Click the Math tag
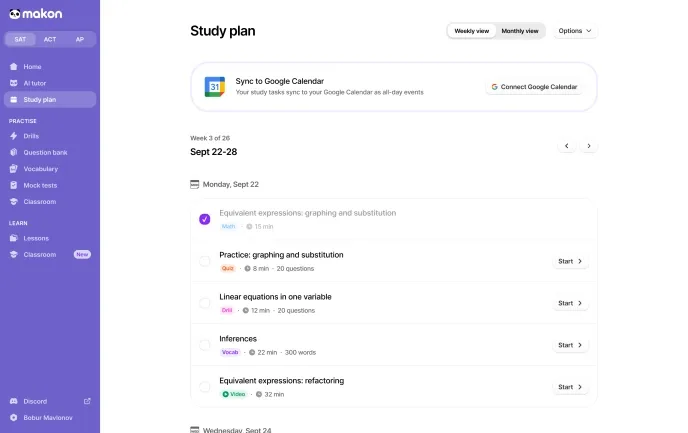 pyautogui.click(x=228, y=226)
